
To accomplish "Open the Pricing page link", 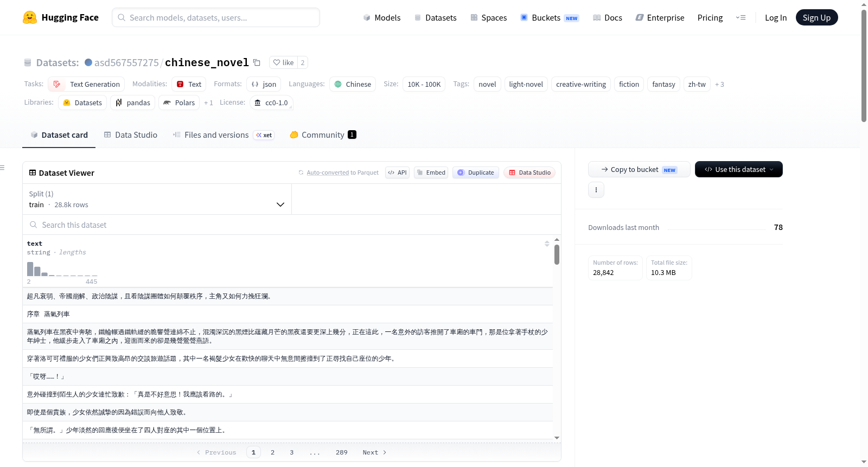I will click(x=710, y=17).
